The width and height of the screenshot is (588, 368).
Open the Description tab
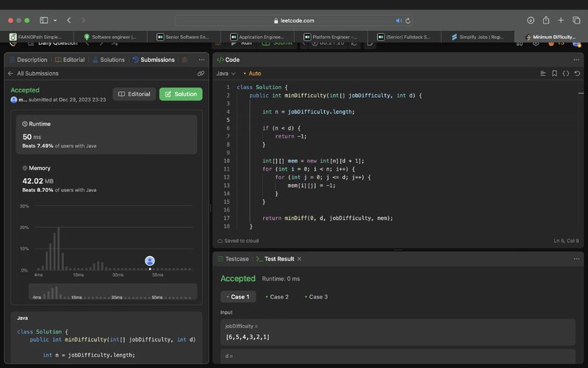point(29,60)
